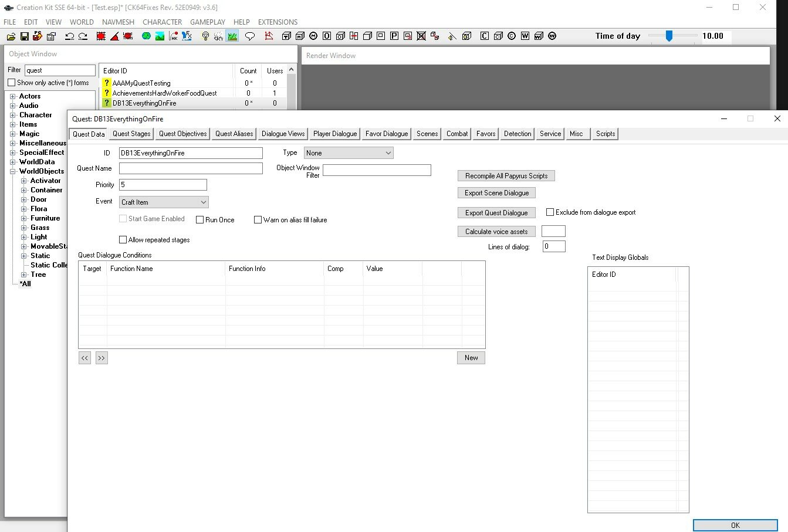Screen dimensions: 788x532
Task: Toggle snap to grid icon
Action: pos(101,36)
